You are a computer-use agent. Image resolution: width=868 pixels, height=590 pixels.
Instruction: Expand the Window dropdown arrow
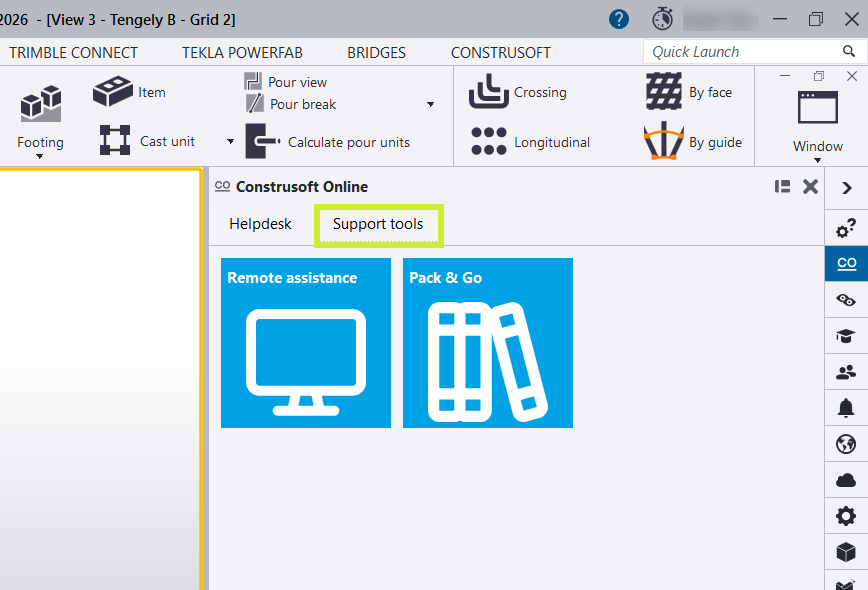pyautogui.click(x=818, y=161)
